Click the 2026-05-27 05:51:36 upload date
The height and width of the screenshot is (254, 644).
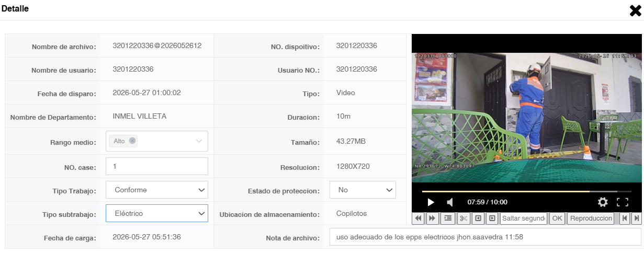click(146, 237)
